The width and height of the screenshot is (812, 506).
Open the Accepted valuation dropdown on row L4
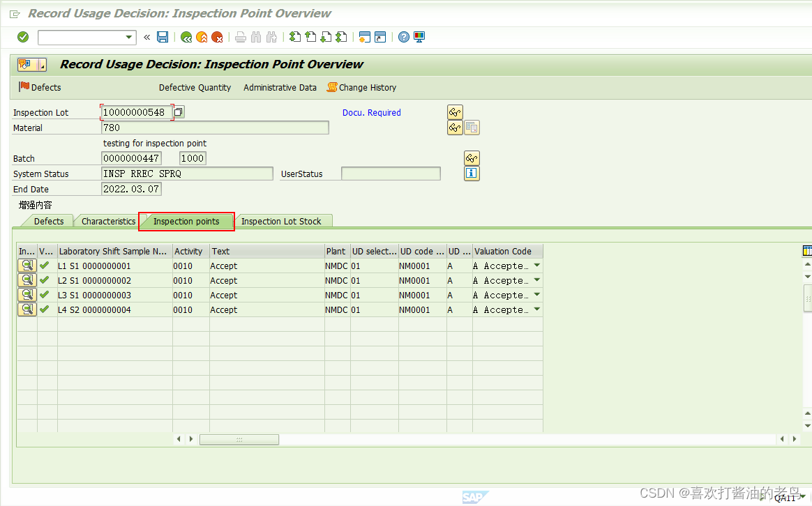536,309
